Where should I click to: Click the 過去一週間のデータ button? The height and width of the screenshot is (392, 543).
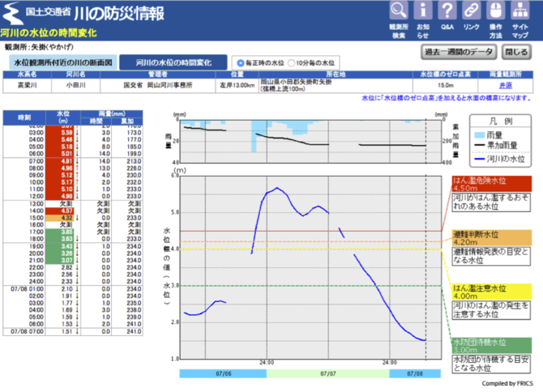click(458, 51)
